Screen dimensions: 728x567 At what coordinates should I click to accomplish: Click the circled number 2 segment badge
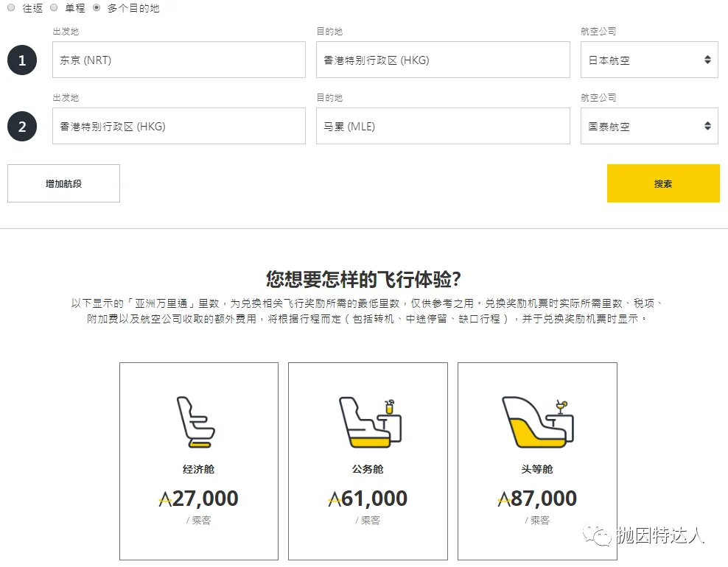(x=22, y=126)
